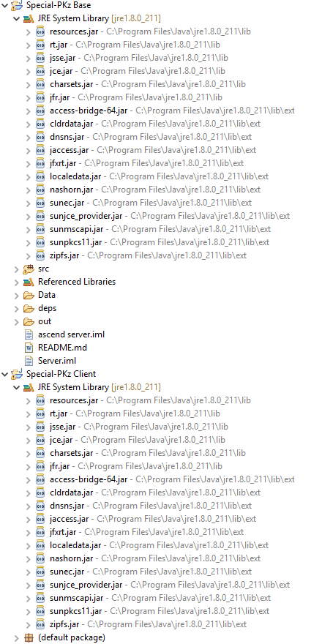
Task: Select the nashorn.jar entry under Special-PKz Client
Action: click(155, 558)
